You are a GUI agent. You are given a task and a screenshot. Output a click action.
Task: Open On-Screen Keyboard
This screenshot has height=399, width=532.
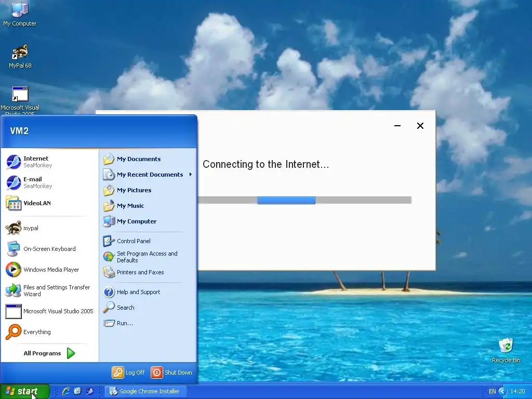point(49,249)
